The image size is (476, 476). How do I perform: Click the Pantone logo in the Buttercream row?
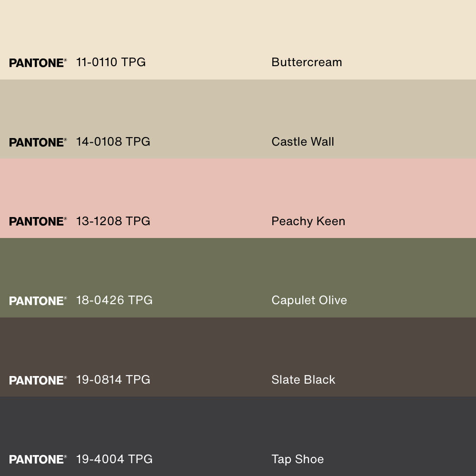coord(38,63)
